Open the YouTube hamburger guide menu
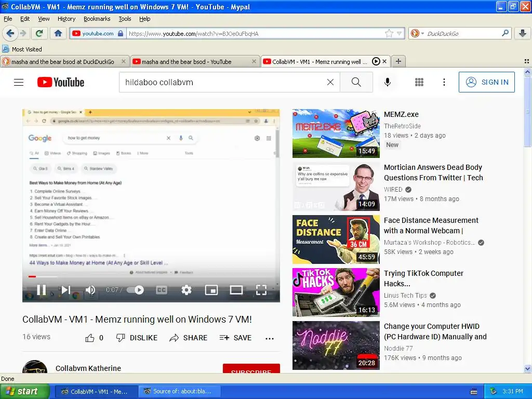Image resolution: width=532 pixels, height=399 pixels. 19,82
